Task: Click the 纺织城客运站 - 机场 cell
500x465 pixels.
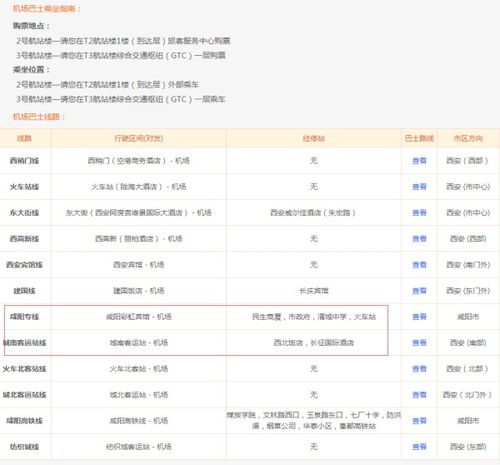Action: pos(139,447)
